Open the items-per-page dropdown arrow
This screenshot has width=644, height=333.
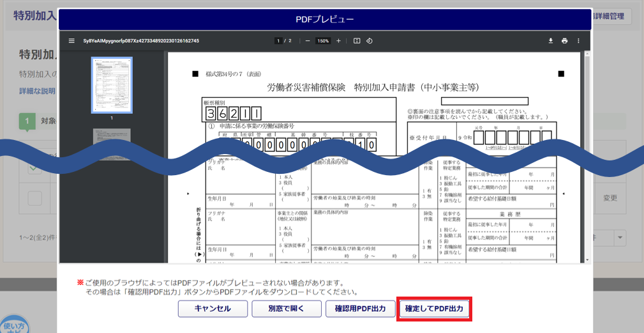click(x=620, y=238)
